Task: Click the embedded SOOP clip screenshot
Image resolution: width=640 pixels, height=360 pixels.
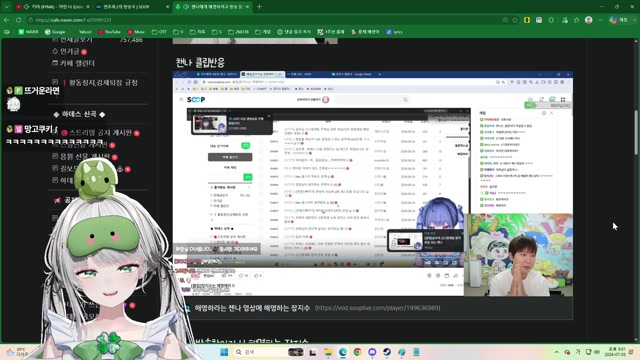Action: pos(373,184)
